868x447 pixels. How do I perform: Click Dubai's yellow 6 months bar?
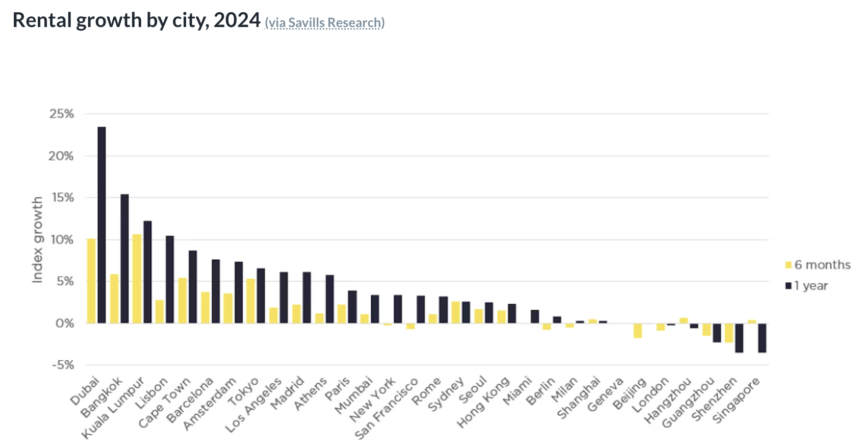[91, 281]
